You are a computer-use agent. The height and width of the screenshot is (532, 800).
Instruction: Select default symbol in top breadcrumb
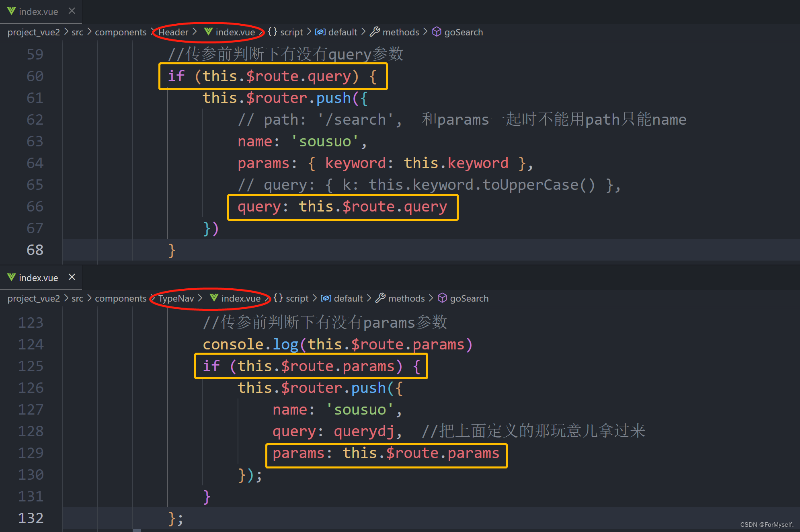[343, 32]
